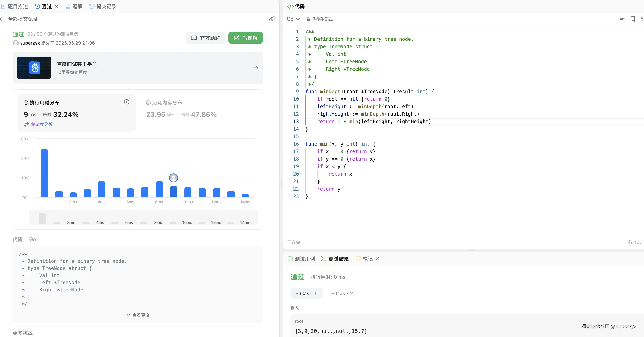Click line 13 return statement in editor
The width and height of the screenshot is (644, 337).
click(374, 121)
